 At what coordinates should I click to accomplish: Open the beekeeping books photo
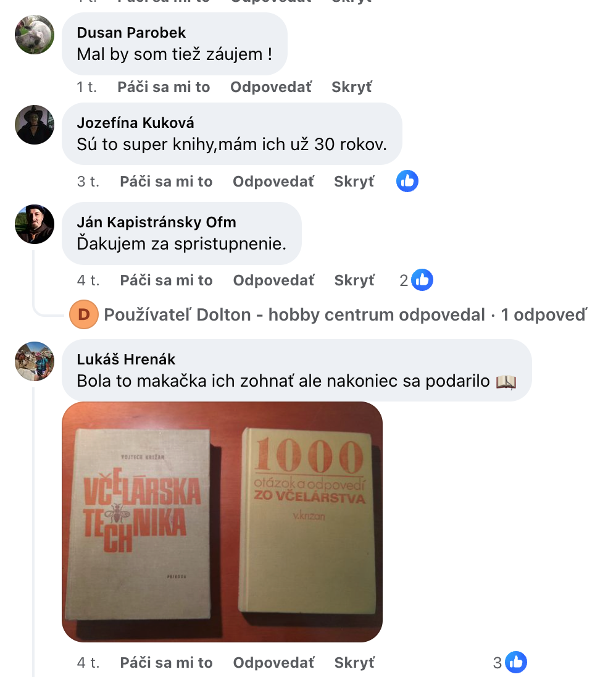click(222, 522)
